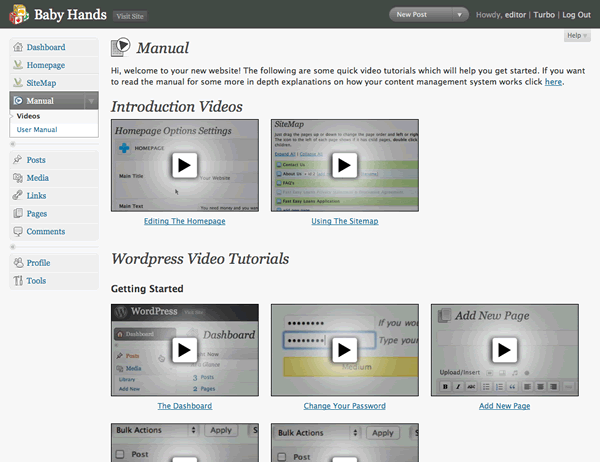This screenshot has width=600, height=462.
Task: Open the Using The Sitemap link
Action: (345, 221)
